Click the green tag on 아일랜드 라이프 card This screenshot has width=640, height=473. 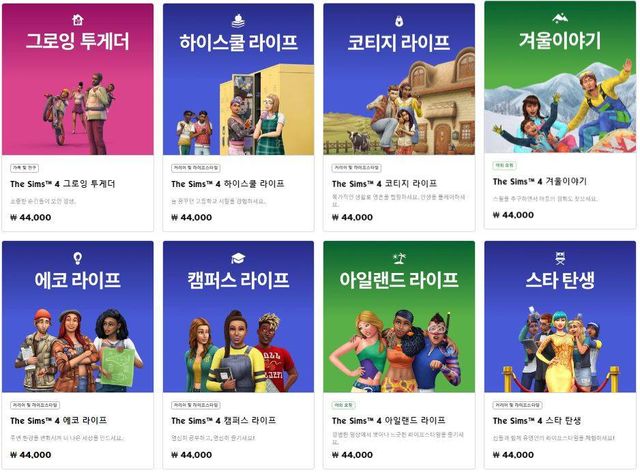click(344, 405)
